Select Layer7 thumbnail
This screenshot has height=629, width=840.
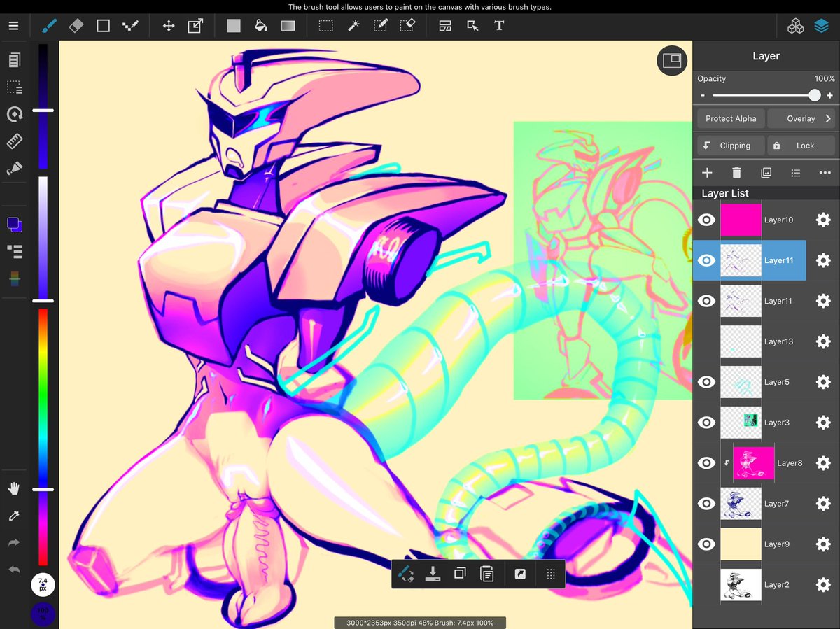pyautogui.click(x=741, y=504)
